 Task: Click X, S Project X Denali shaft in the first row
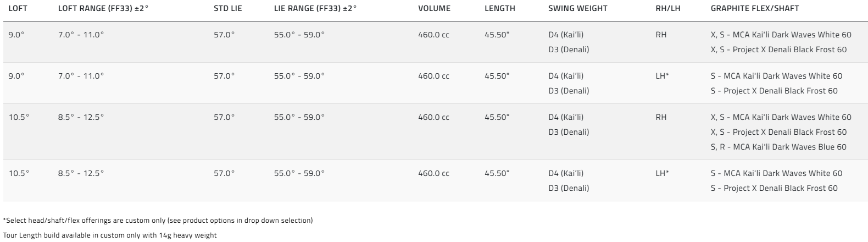coord(778,50)
